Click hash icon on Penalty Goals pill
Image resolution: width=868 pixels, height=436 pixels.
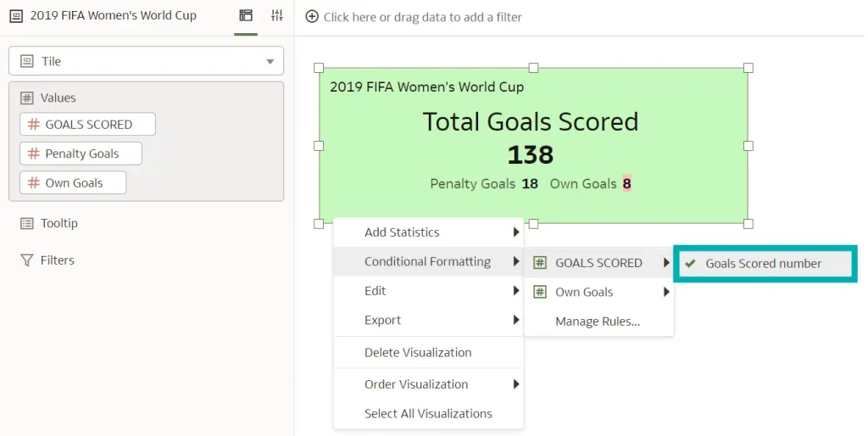[34, 154]
